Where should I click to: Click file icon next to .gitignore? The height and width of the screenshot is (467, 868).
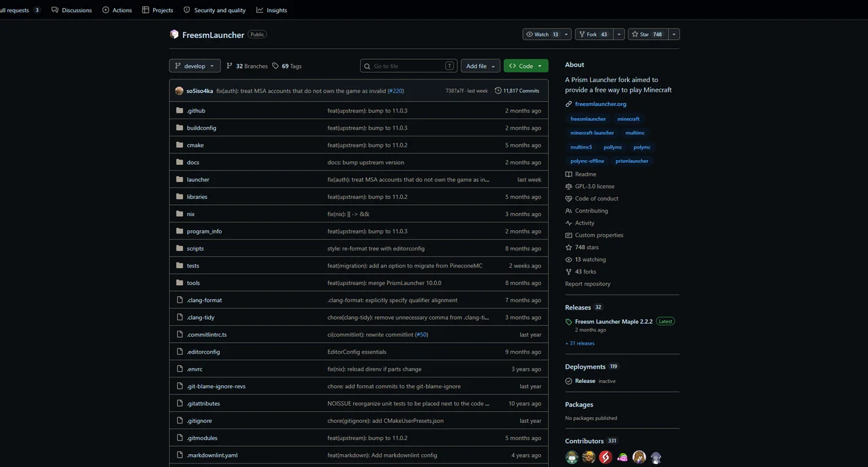point(180,421)
